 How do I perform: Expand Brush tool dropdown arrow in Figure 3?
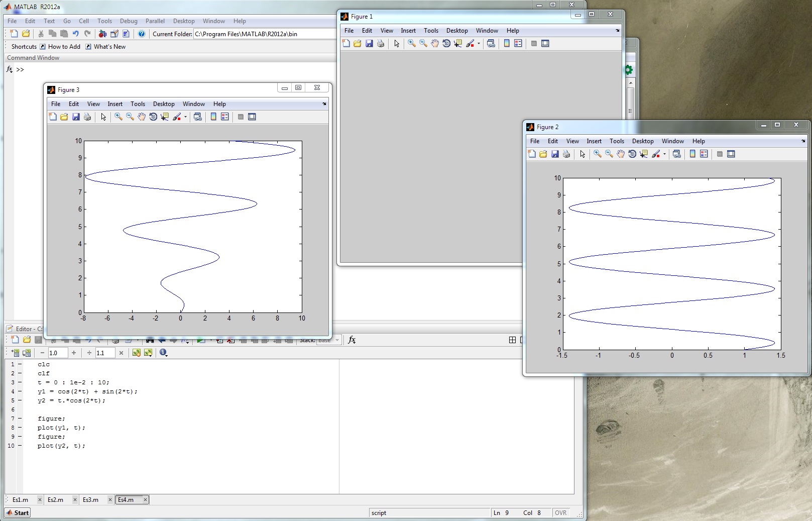coord(186,117)
